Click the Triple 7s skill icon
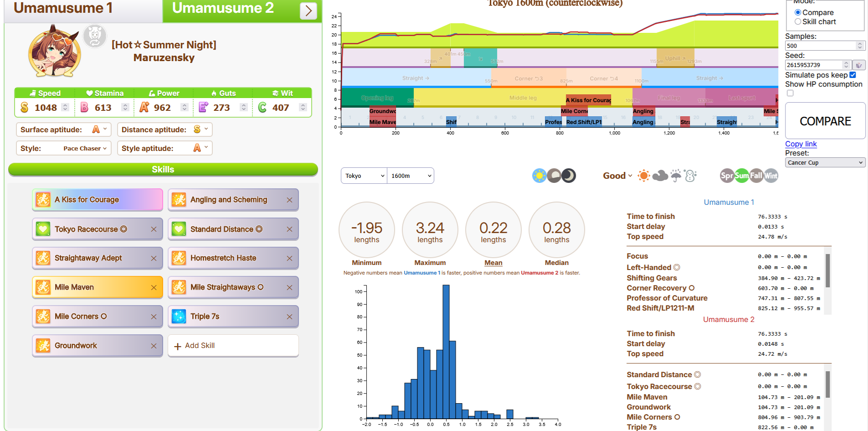The image size is (868, 431). [x=179, y=317]
